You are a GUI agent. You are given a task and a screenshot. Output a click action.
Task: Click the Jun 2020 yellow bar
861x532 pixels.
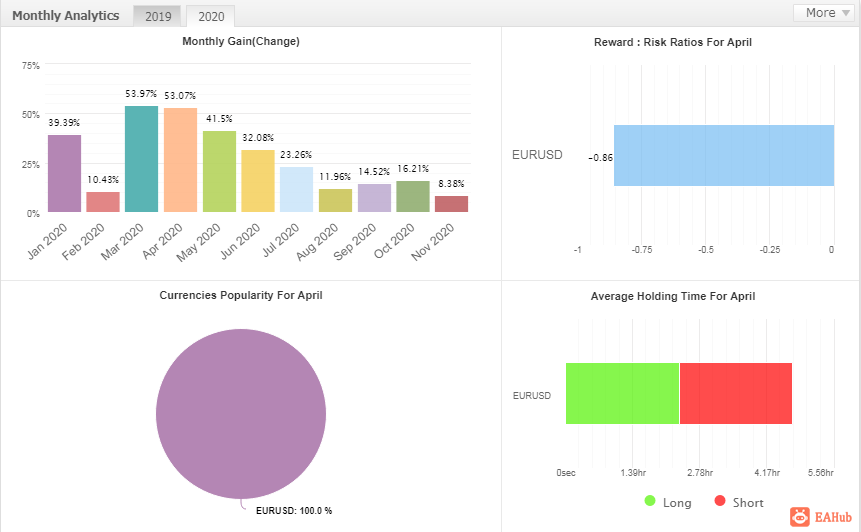click(258, 181)
